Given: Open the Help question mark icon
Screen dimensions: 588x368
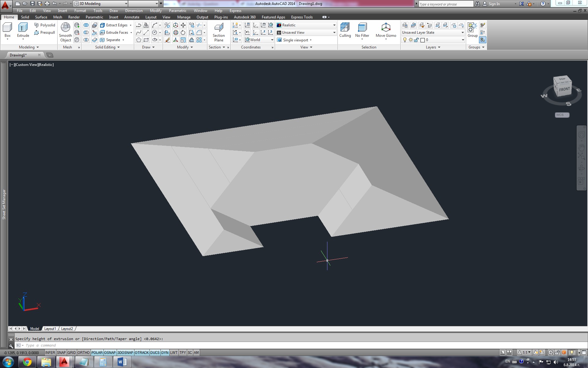Looking at the screenshot, I should pos(543,4).
